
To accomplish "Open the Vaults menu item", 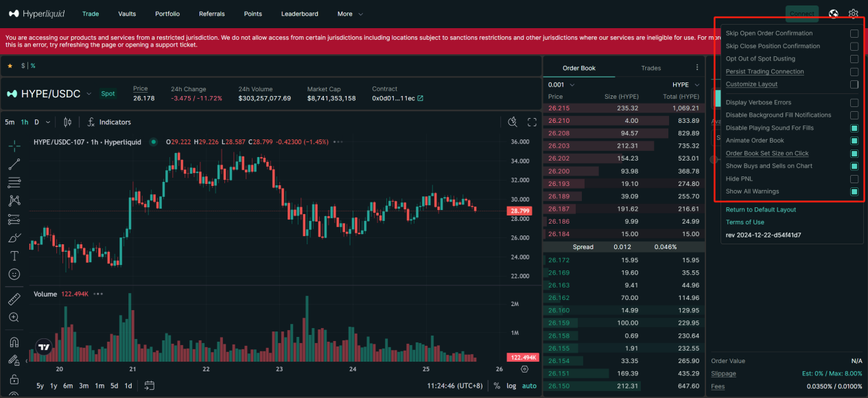I will tap(127, 14).
